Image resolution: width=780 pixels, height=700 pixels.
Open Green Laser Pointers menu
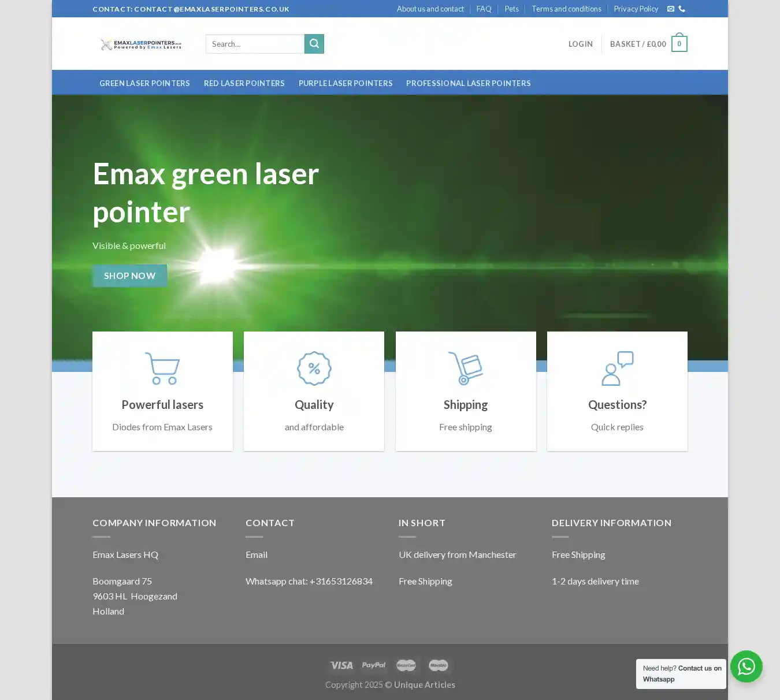click(144, 83)
